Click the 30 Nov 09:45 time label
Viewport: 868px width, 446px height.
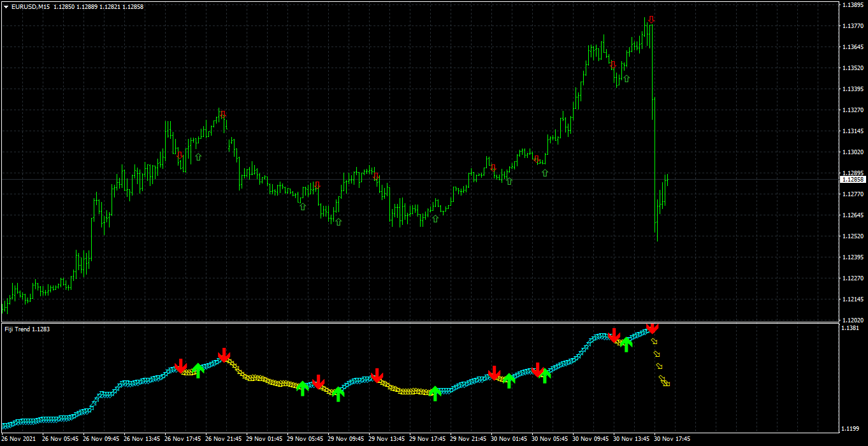(x=591, y=439)
